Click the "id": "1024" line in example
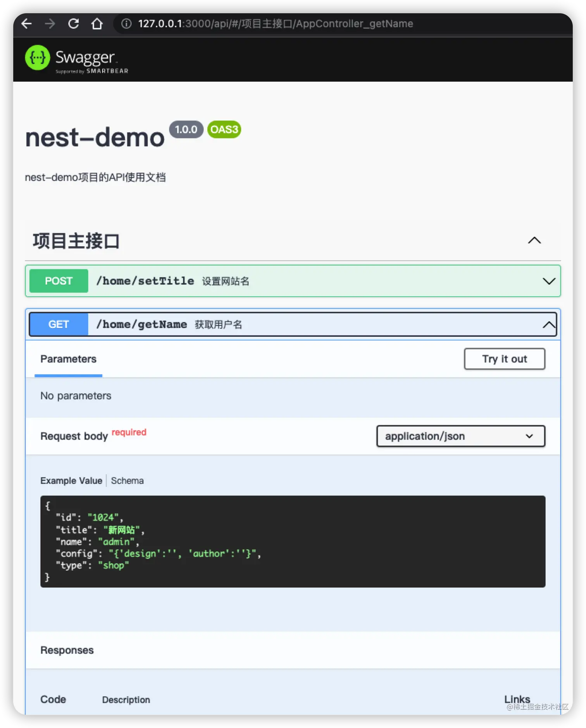The image size is (586, 728). tap(90, 518)
